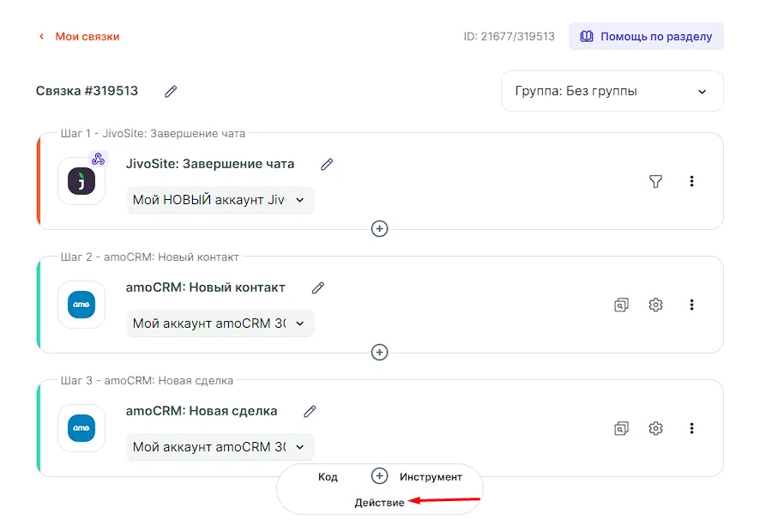Open Помощь по разделу help button
This screenshot has width=760, height=532.
click(x=646, y=37)
